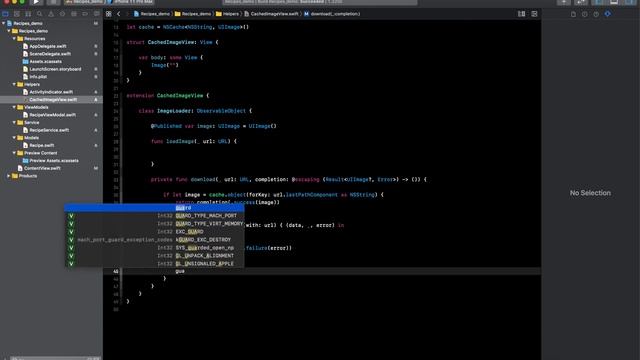Image resolution: width=640 pixels, height=360 pixels.
Task: Open RecipeService.swift file
Action: pyautogui.click(x=49, y=130)
